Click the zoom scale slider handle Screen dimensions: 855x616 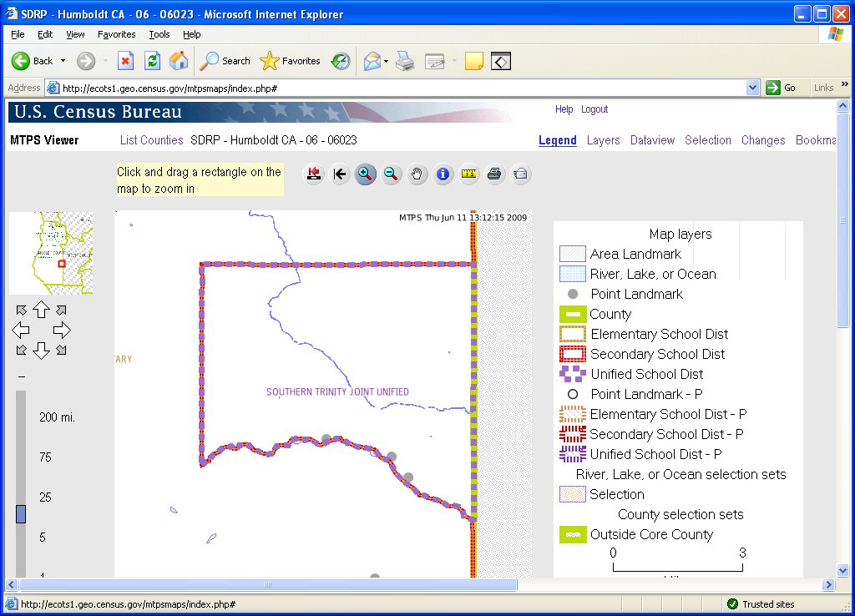pyautogui.click(x=21, y=514)
